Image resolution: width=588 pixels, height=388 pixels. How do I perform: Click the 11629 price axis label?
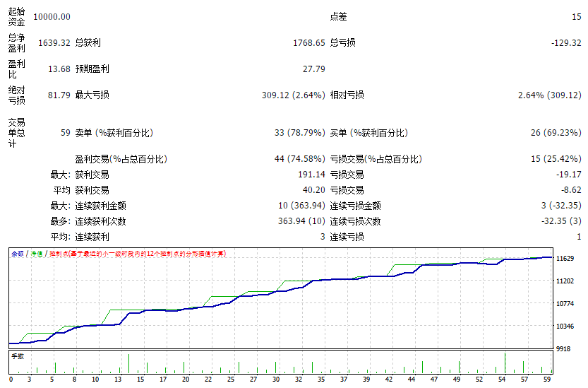click(565, 259)
